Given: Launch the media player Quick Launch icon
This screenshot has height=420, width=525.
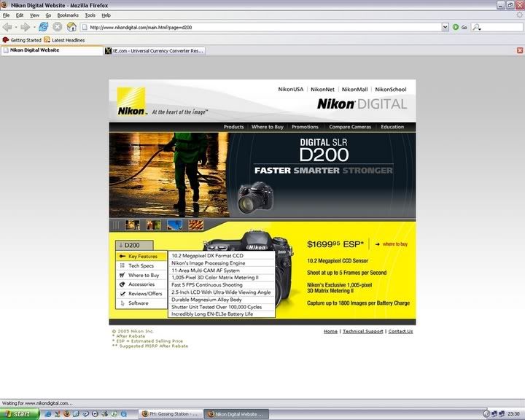Looking at the screenshot, I should click(95, 414).
